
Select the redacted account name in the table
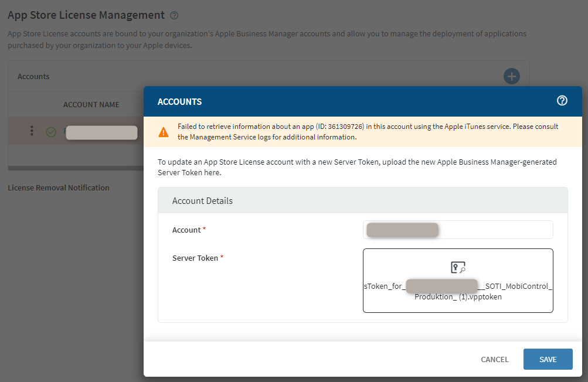pos(101,132)
